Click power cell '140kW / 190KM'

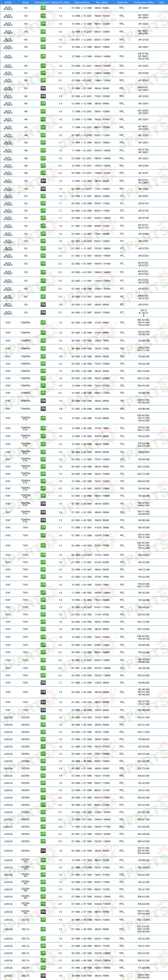(x=102, y=256)
